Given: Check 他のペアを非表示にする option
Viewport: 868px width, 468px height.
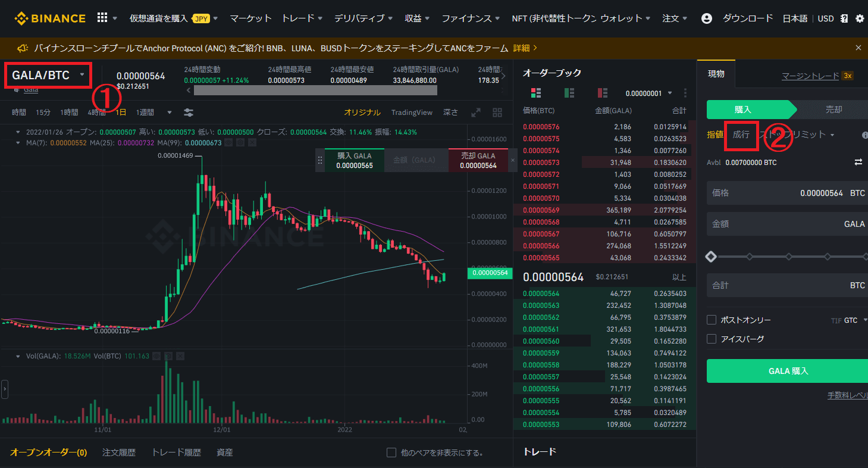Looking at the screenshot, I should (391, 453).
